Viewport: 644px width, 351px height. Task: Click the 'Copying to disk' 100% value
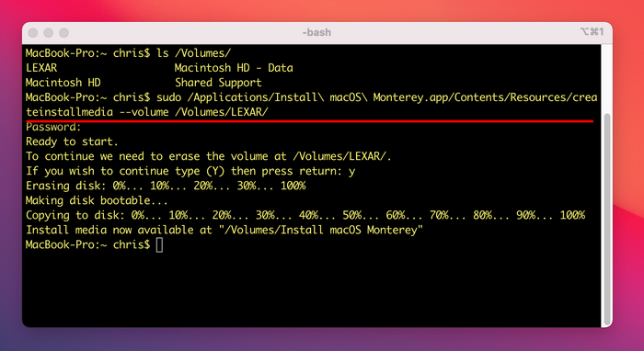[572, 215]
